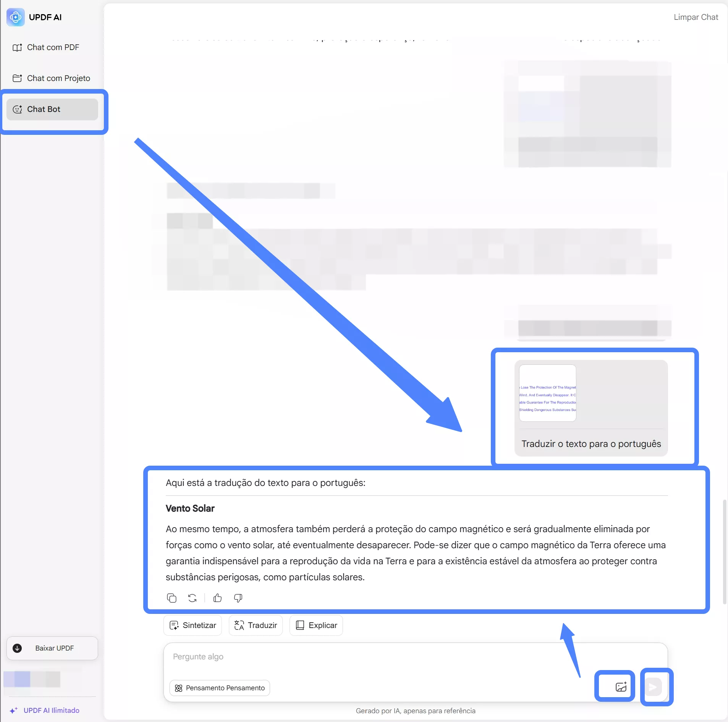This screenshot has height=722, width=728.
Task: Toggle Pensamento thinking mode
Action: coord(219,688)
